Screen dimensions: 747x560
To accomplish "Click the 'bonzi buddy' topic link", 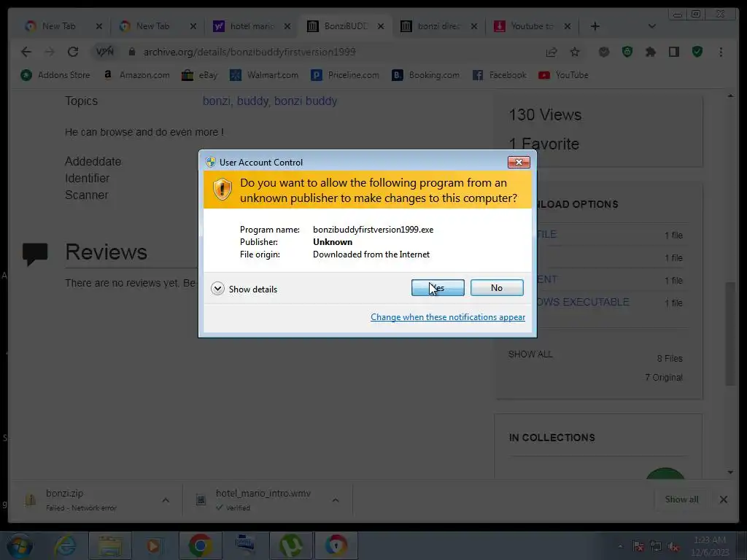I will 306,101.
